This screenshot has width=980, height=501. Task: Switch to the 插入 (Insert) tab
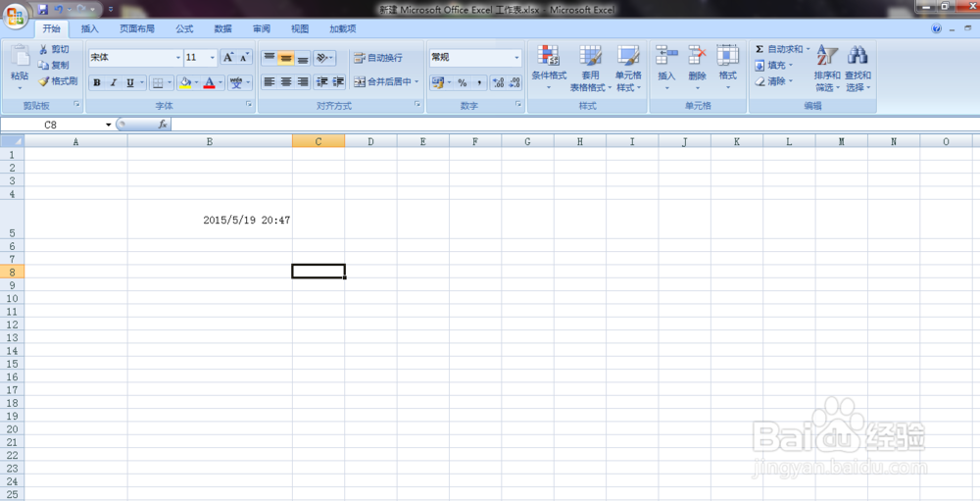click(90, 28)
